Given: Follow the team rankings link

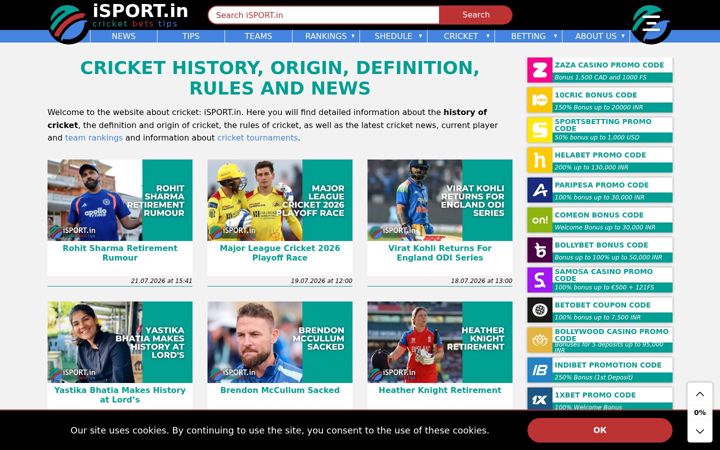Looking at the screenshot, I should coord(94,138).
